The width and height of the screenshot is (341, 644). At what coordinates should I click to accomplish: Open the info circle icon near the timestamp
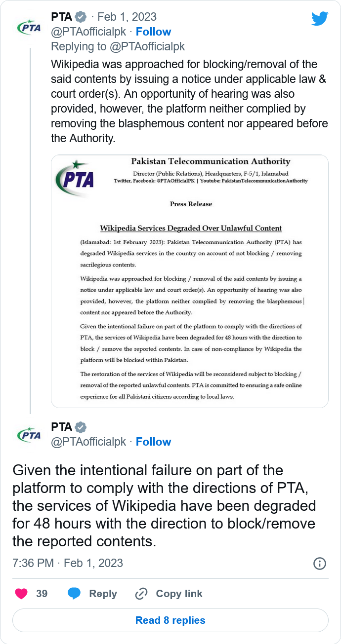click(320, 564)
